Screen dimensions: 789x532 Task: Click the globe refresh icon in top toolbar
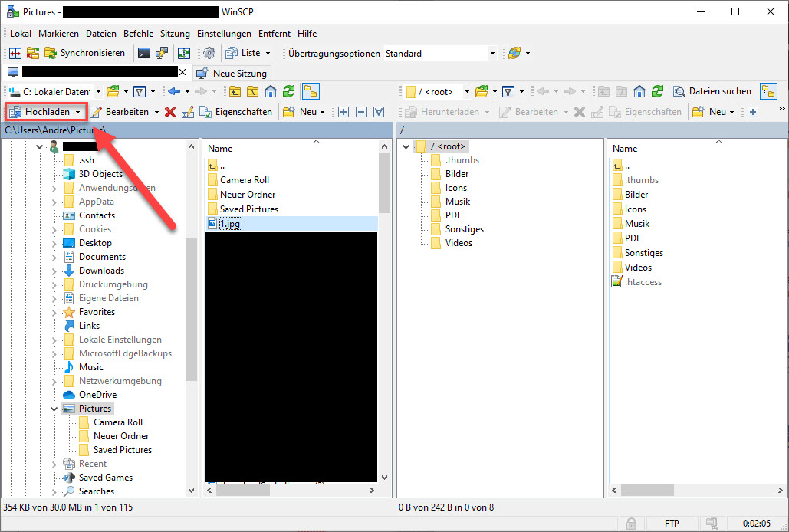514,53
